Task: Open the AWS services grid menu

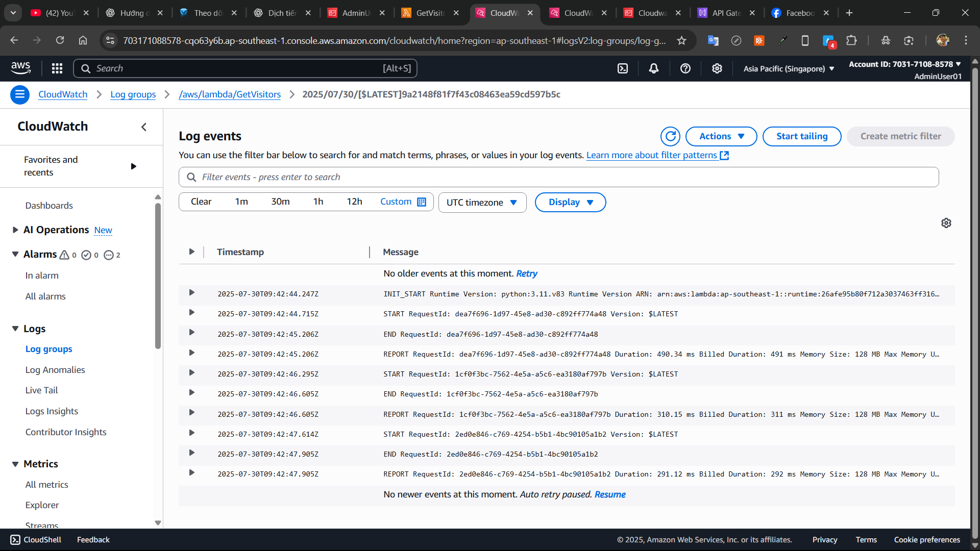Action: click(x=57, y=68)
